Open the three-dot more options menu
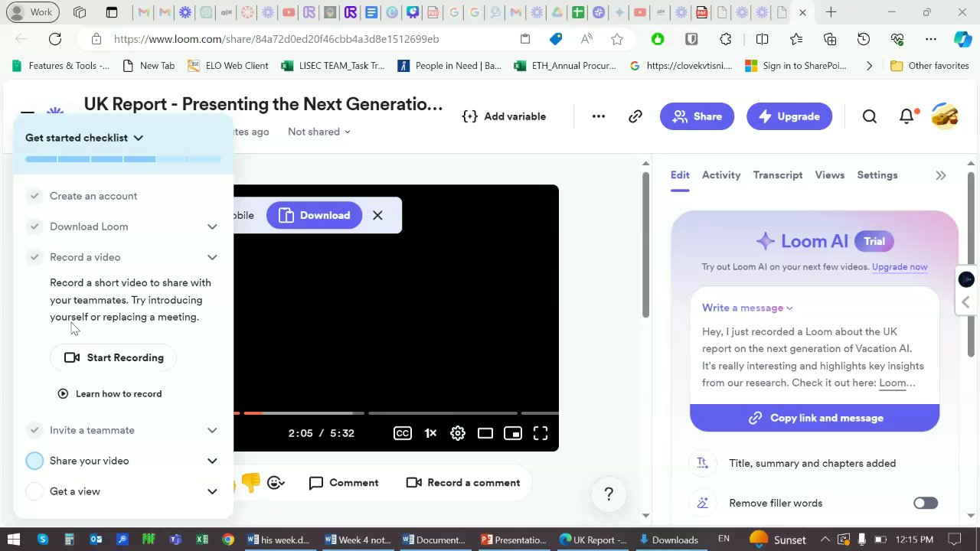980x551 pixels. [x=599, y=116]
